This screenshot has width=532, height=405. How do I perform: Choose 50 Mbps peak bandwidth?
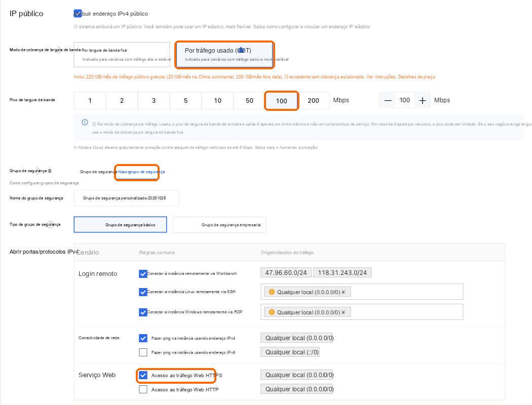(x=249, y=101)
